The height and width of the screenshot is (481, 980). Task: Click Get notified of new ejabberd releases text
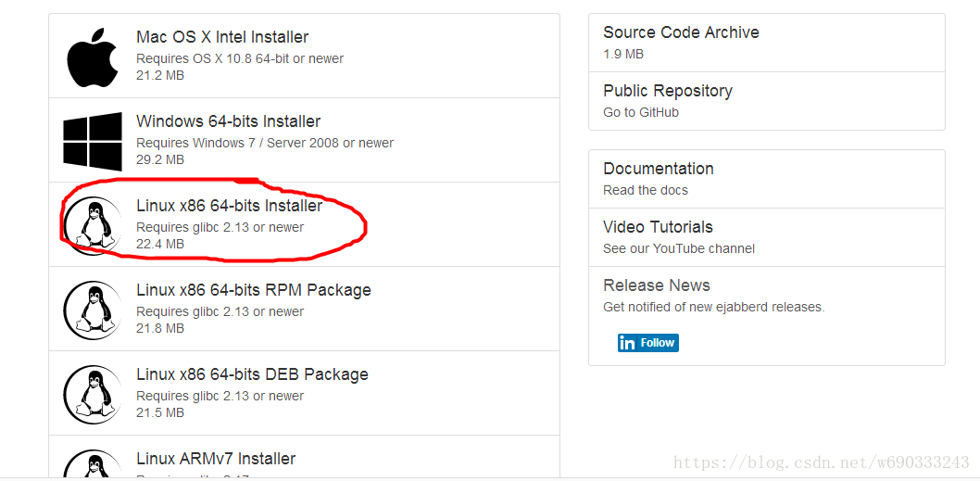714,307
